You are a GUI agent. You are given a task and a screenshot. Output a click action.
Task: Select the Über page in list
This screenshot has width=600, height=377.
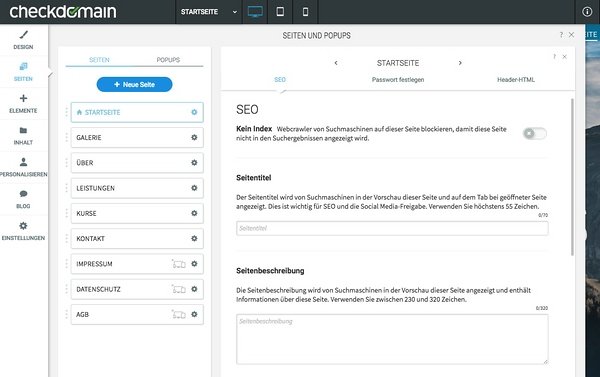coord(137,163)
